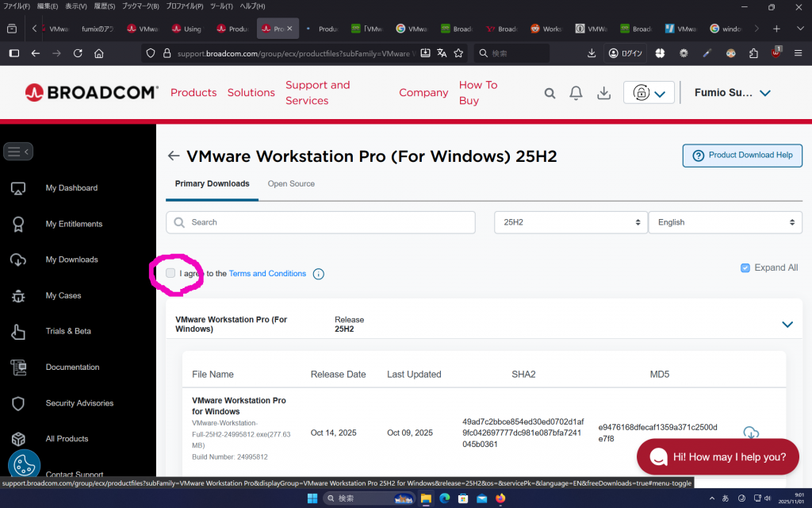This screenshot has height=508, width=812.
Task: Click the Terms and Conditions info icon
Action: (x=318, y=274)
